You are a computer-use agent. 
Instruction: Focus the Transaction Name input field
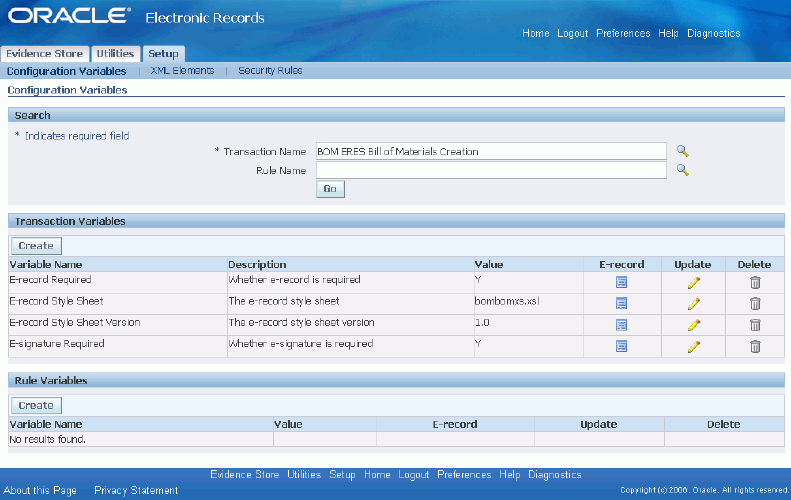(x=491, y=151)
